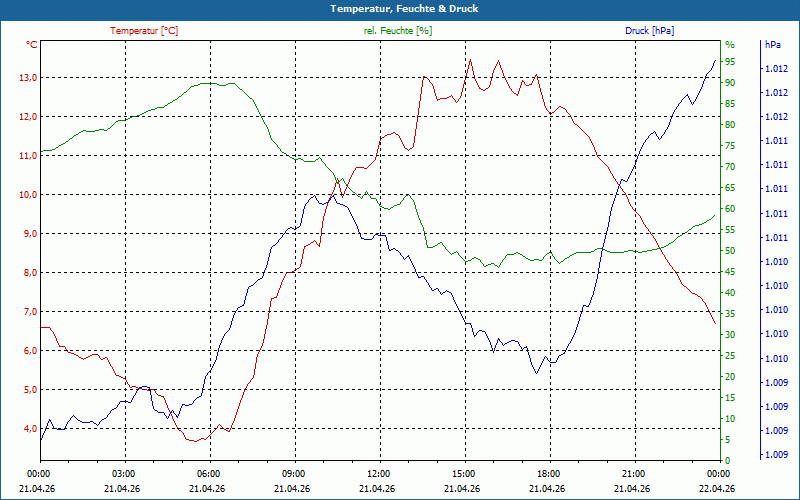Click the 35 tick on the humidity axis

coord(730,314)
